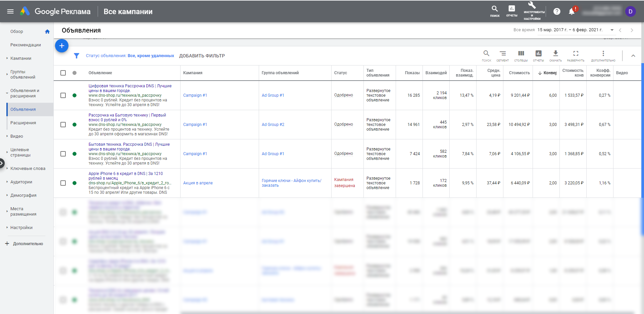Check the Бытовая техника ad row
The width and height of the screenshot is (644, 314).
tap(63, 154)
